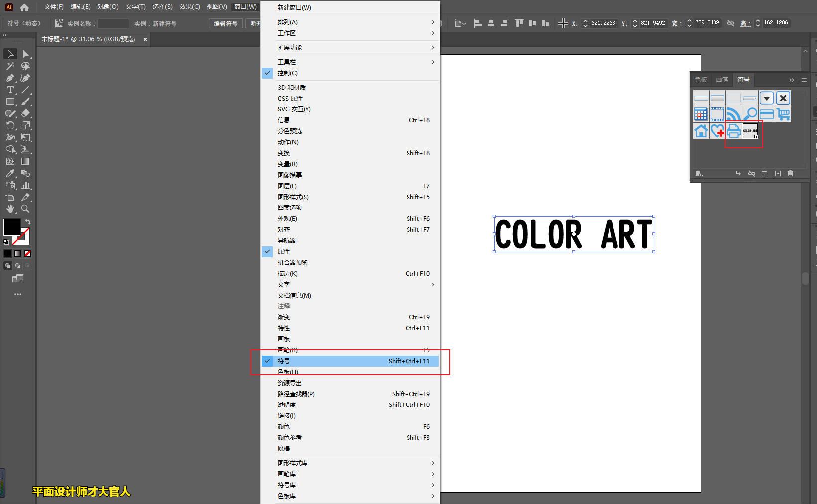Select the COLOR ART symbol thumbnail
The width and height of the screenshot is (817, 504).
point(750,131)
